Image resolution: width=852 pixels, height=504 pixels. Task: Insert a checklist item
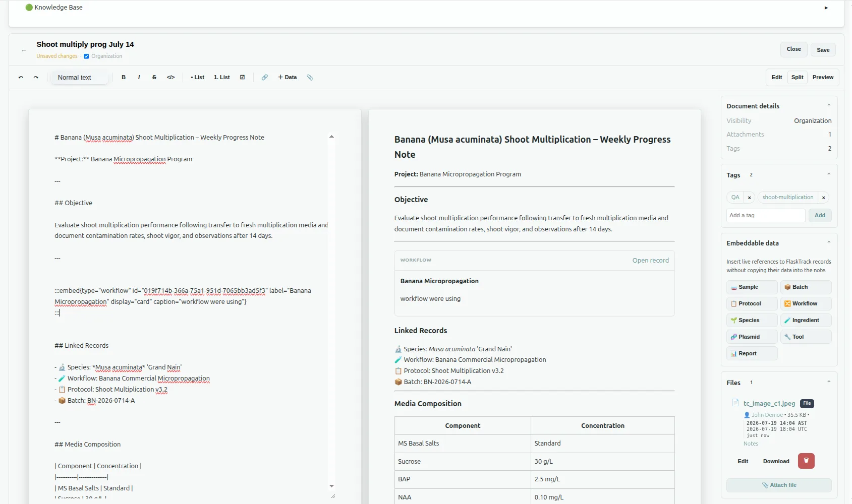(x=243, y=78)
